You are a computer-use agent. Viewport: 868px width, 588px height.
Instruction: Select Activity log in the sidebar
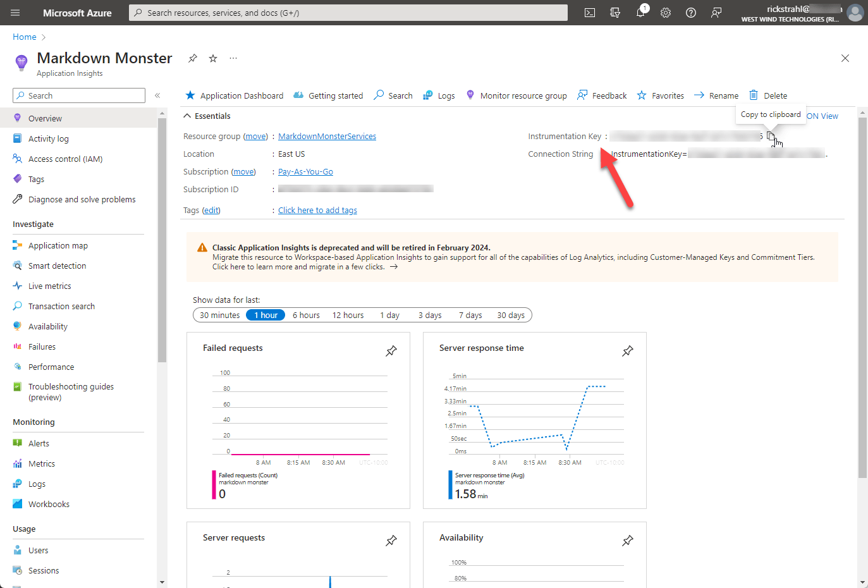(51, 138)
